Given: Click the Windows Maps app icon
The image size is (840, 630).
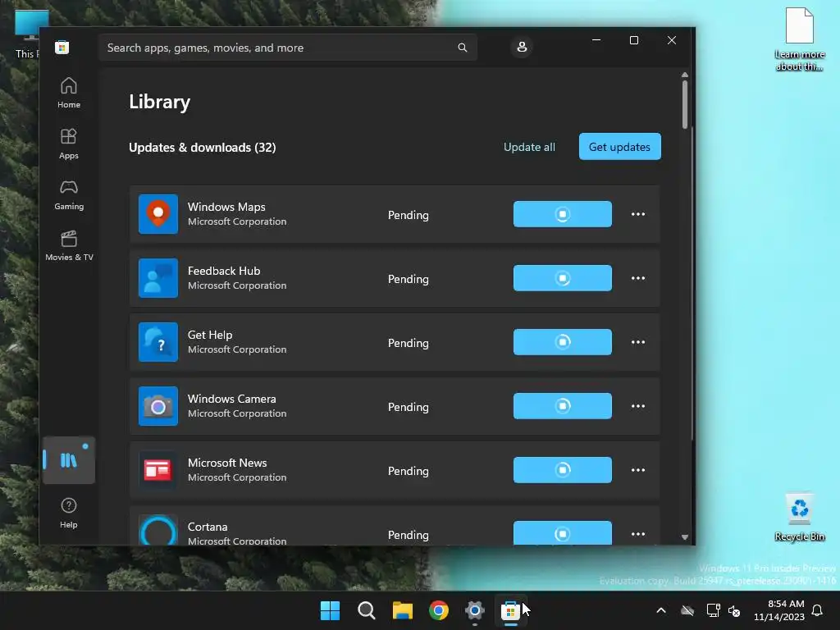Looking at the screenshot, I should pyautogui.click(x=158, y=214).
